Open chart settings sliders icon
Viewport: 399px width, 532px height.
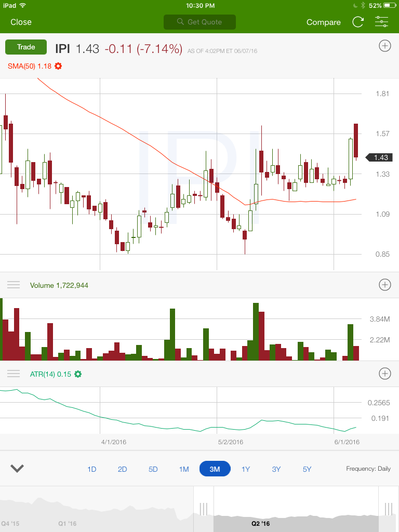[381, 22]
